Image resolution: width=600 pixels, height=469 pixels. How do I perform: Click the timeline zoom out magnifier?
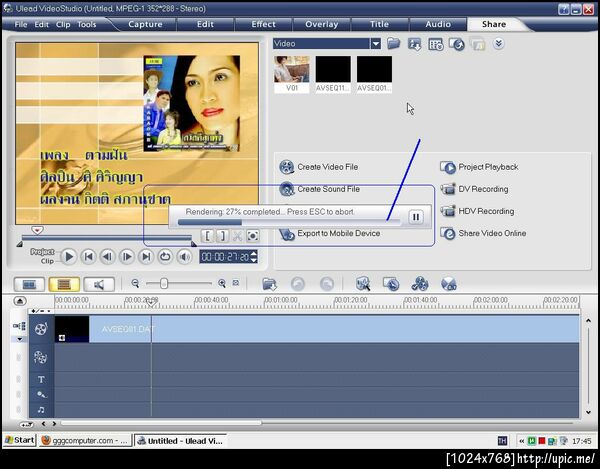tap(135, 283)
